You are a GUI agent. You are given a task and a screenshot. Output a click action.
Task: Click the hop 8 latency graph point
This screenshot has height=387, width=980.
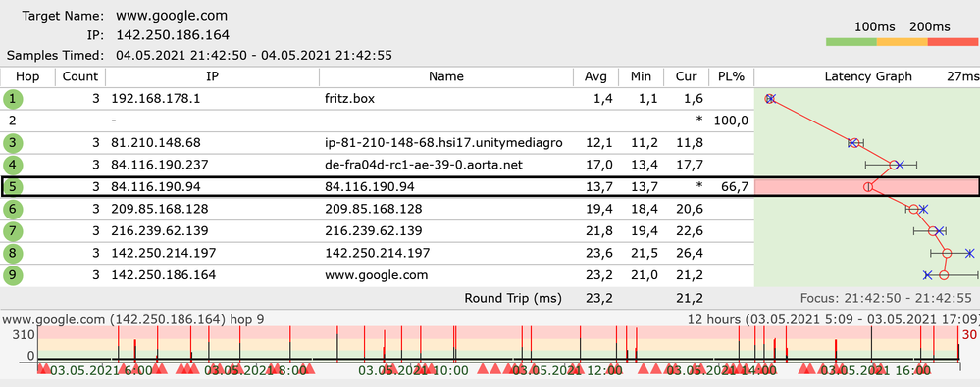coord(947,253)
